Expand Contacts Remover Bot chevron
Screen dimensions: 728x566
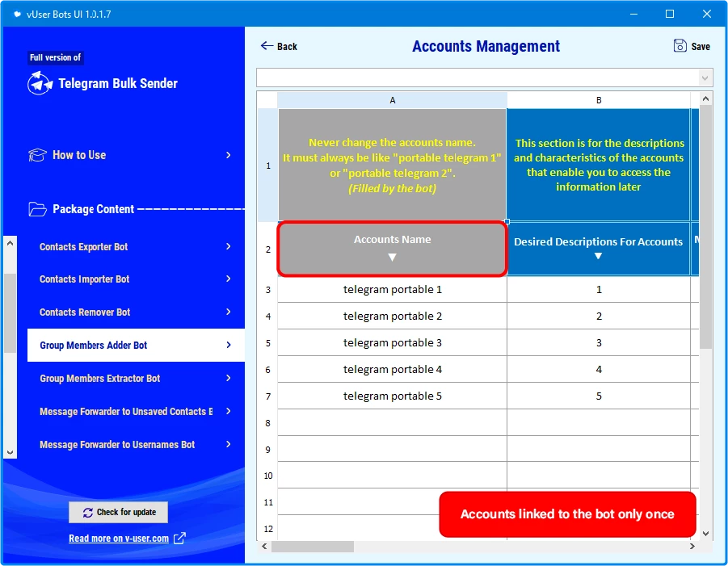point(228,312)
